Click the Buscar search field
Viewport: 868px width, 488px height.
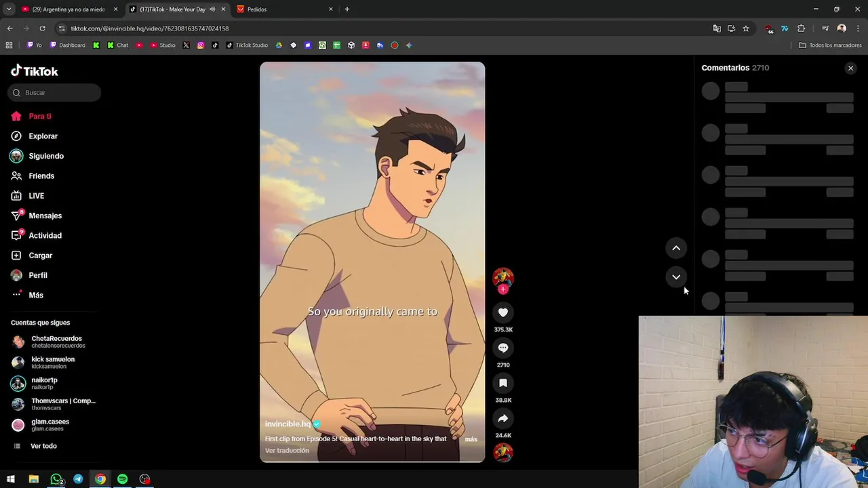[x=54, y=92]
